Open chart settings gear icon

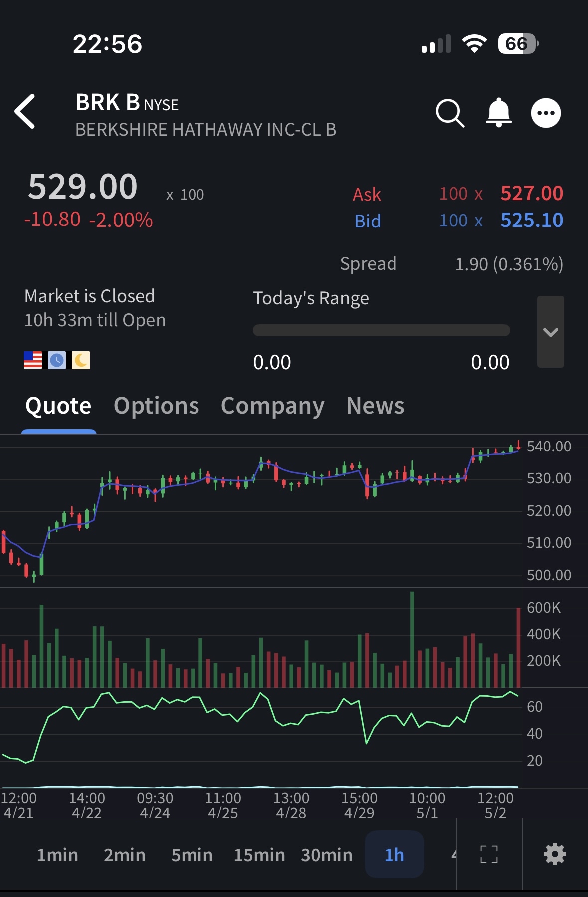555,854
